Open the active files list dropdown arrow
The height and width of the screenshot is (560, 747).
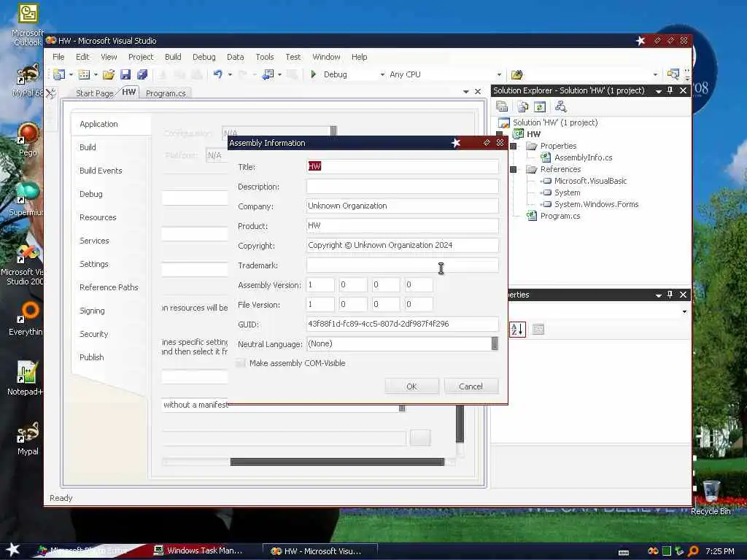click(x=466, y=91)
